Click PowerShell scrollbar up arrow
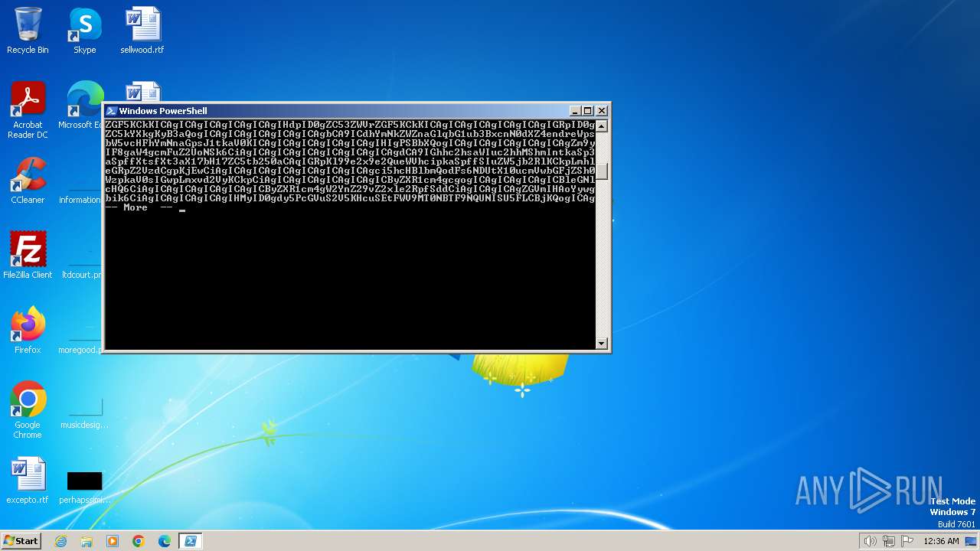The width and height of the screenshot is (980, 551). click(x=602, y=126)
